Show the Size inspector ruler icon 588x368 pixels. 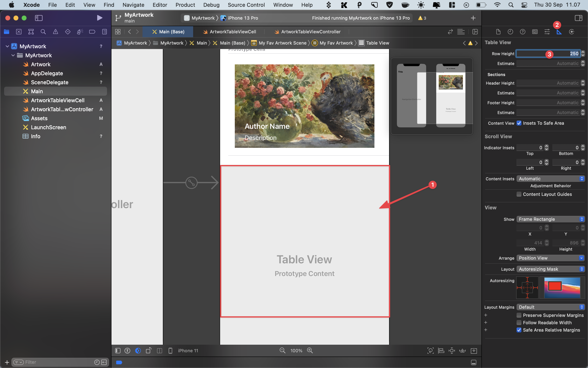pos(559,32)
